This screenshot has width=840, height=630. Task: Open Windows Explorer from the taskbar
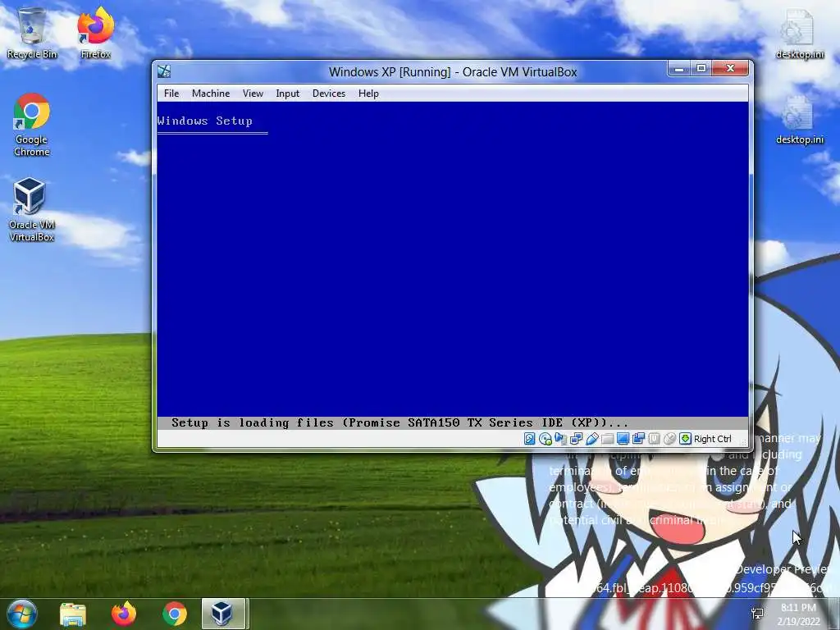tap(73, 614)
